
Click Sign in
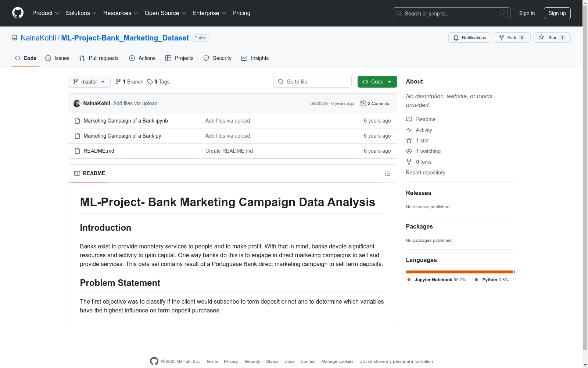[x=527, y=13]
